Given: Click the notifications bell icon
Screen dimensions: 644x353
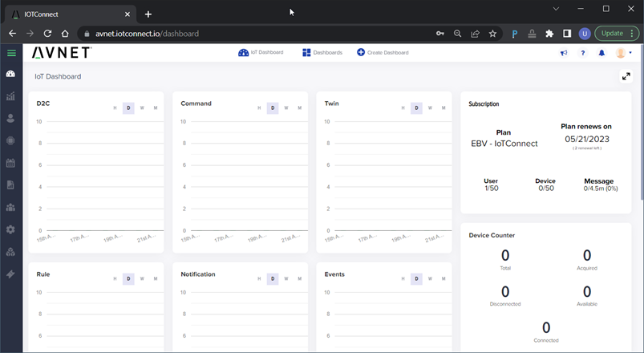Looking at the screenshot, I should [601, 53].
